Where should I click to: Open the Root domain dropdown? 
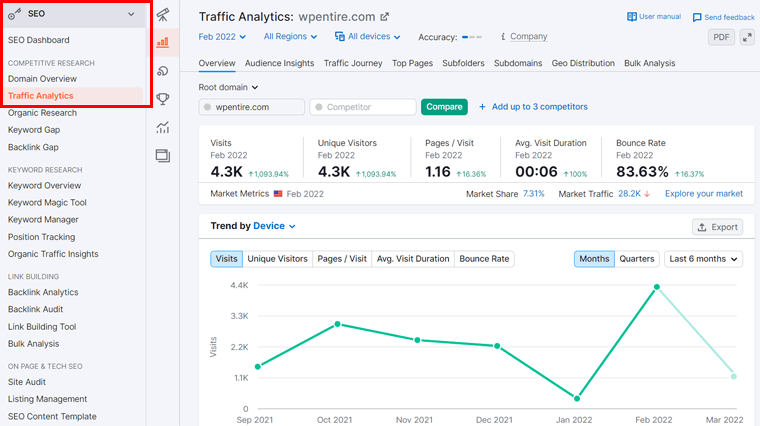(228, 87)
